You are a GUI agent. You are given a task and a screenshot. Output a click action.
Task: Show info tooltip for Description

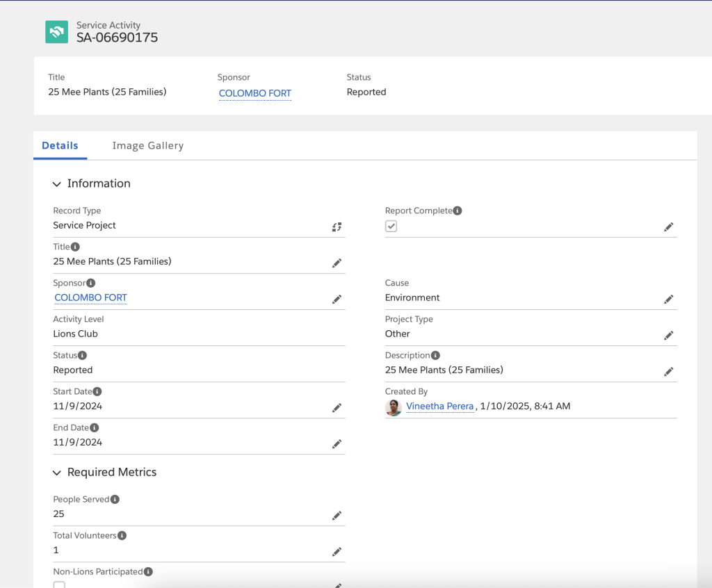pyautogui.click(x=435, y=355)
